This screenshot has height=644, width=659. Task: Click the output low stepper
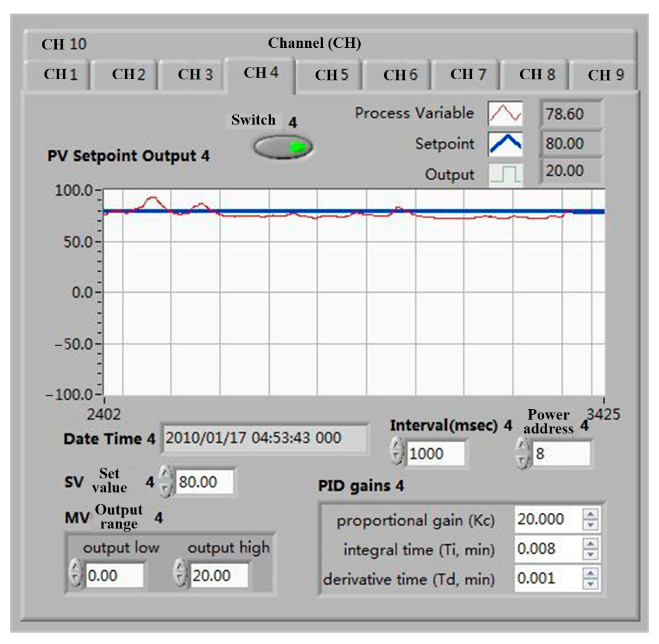(75, 573)
